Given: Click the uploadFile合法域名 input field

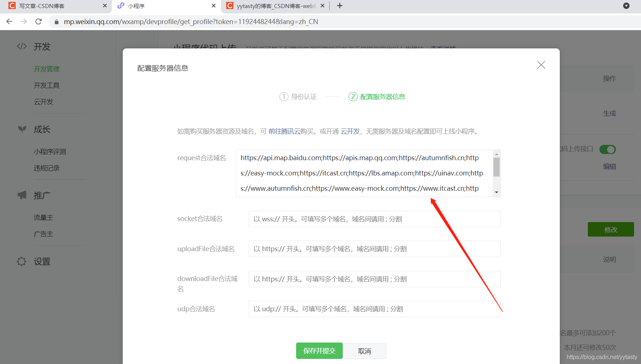Looking at the screenshot, I should click(x=374, y=249).
